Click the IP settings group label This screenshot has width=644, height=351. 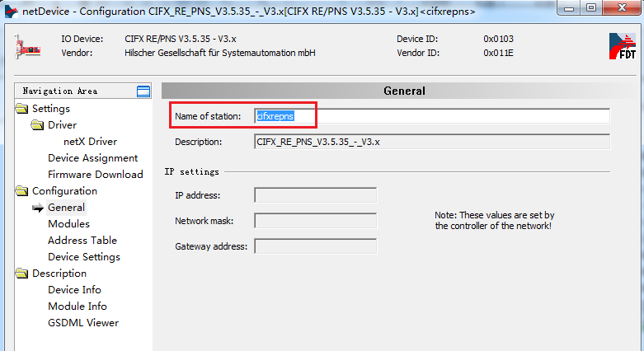pyautogui.click(x=192, y=171)
